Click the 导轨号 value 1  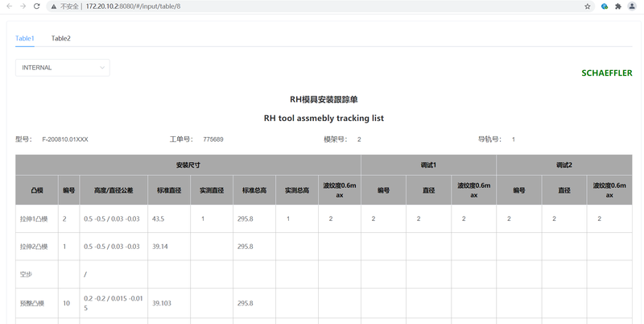pos(514,139)
